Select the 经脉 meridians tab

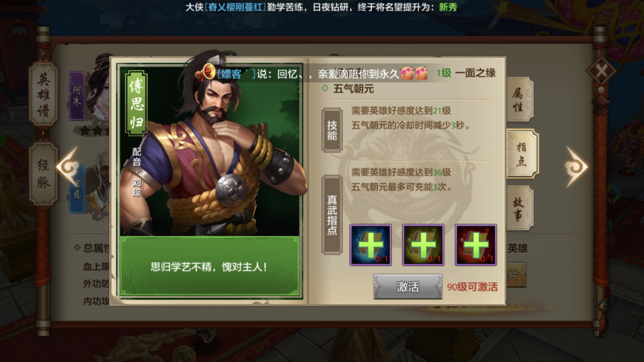point(44,173)
